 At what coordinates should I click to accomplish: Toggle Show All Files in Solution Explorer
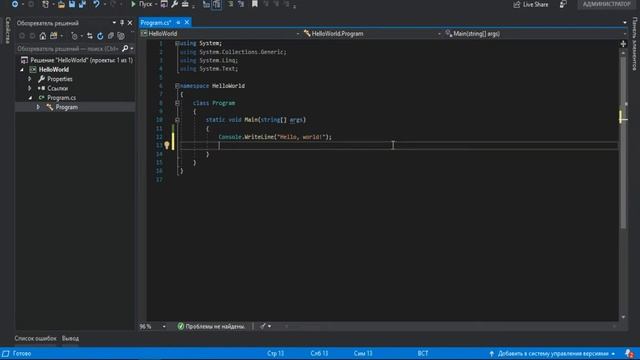pyautogui.click(x=121, y=36)
